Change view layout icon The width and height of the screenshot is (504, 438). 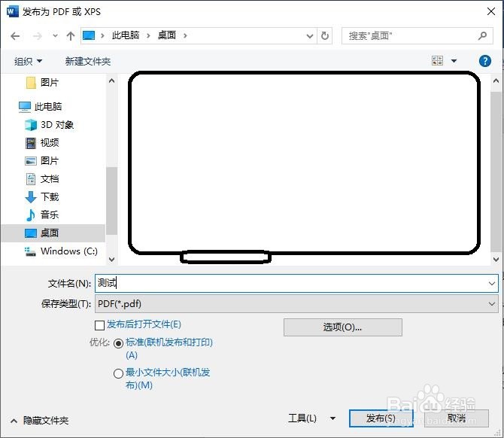(x=438, y=60)
